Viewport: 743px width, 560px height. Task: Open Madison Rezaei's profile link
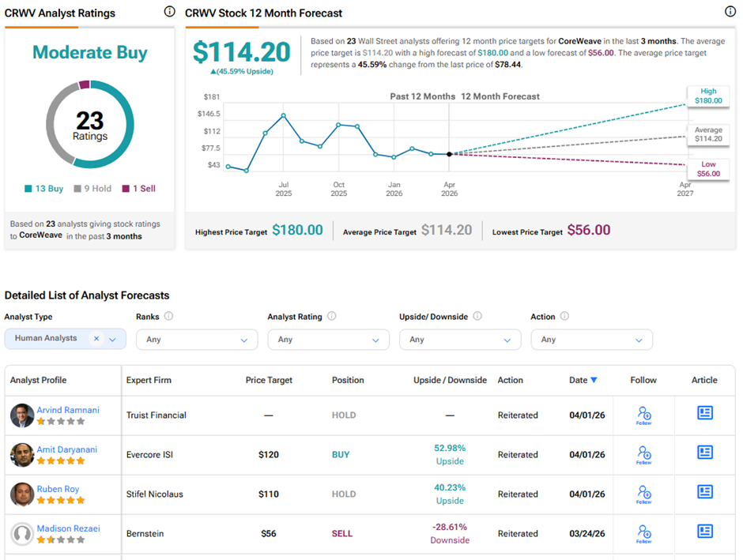(67, 528)
